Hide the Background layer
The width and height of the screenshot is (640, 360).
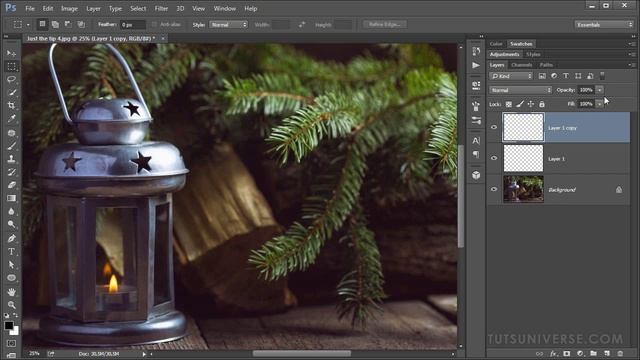[494, 189]
